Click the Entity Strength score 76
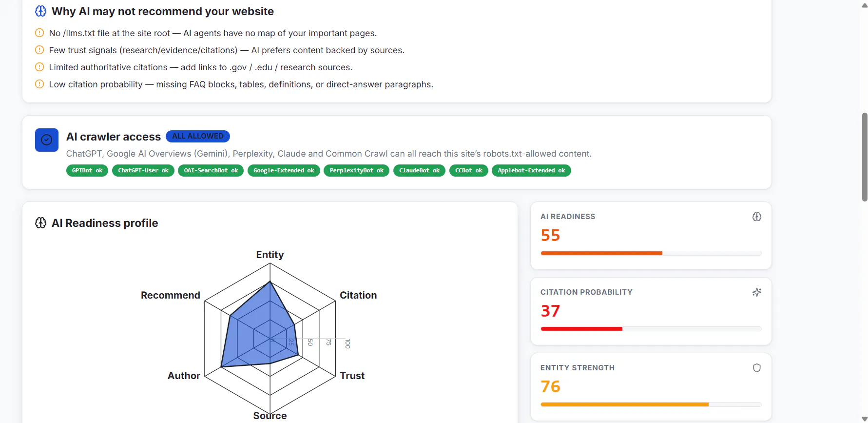The image size is (868, 423). click(550, 386)
